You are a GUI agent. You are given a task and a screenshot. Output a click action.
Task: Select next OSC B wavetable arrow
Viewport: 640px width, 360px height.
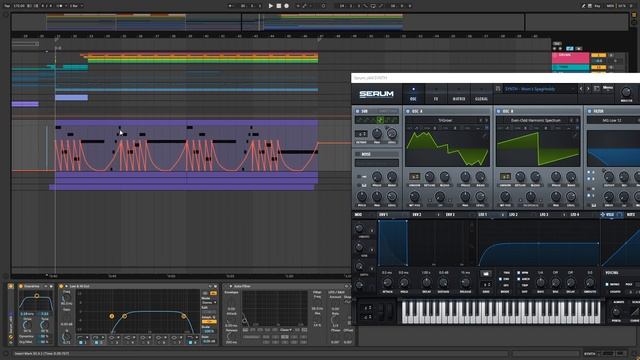click(577, 120)
